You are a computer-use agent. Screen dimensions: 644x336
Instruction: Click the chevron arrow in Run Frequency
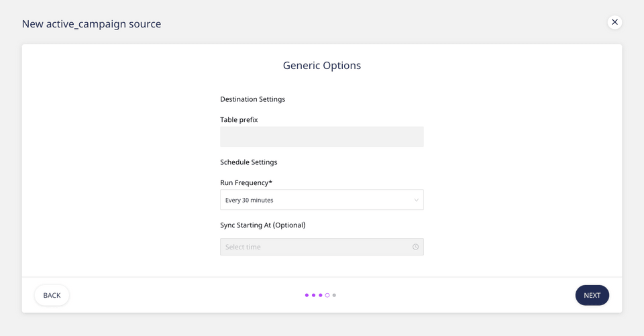416,200
